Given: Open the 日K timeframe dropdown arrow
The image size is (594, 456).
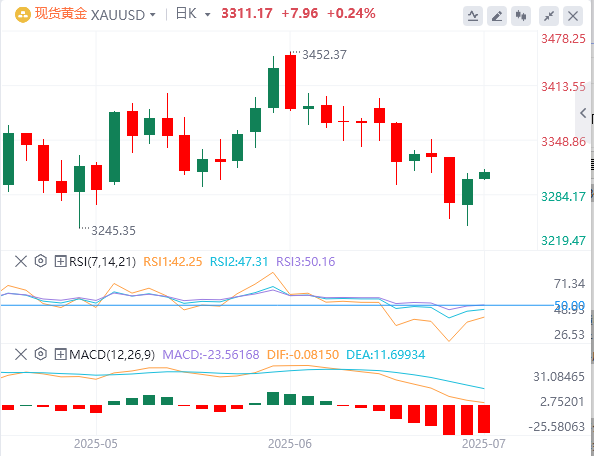Looking at the screenshot, I should [x=207, y=15].
